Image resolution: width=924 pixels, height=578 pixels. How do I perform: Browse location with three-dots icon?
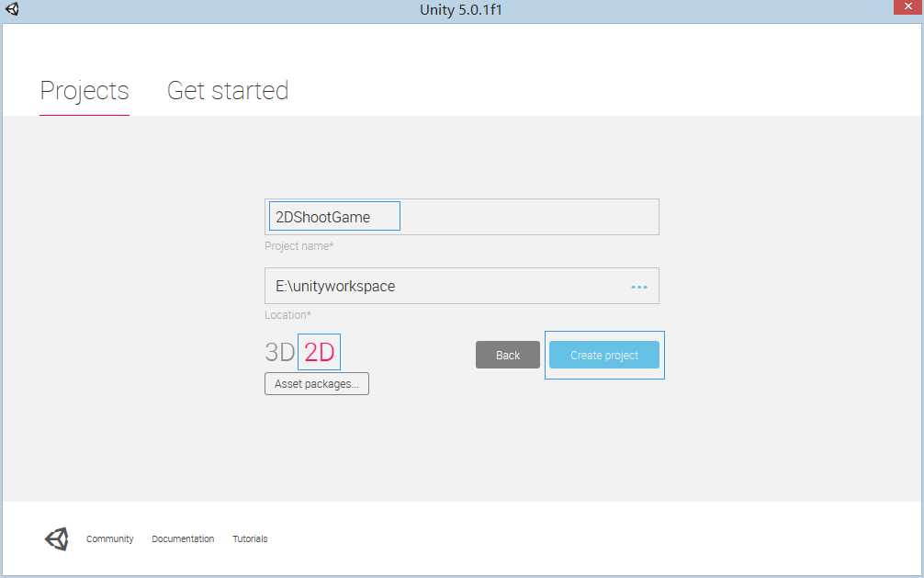click(638, 287)
